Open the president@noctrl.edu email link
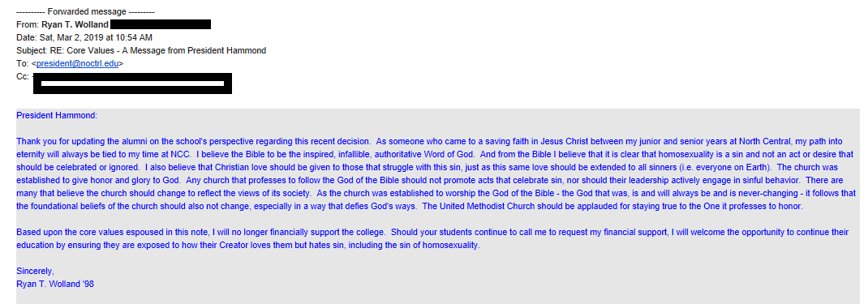868x304 pixels. coord(78,63)
